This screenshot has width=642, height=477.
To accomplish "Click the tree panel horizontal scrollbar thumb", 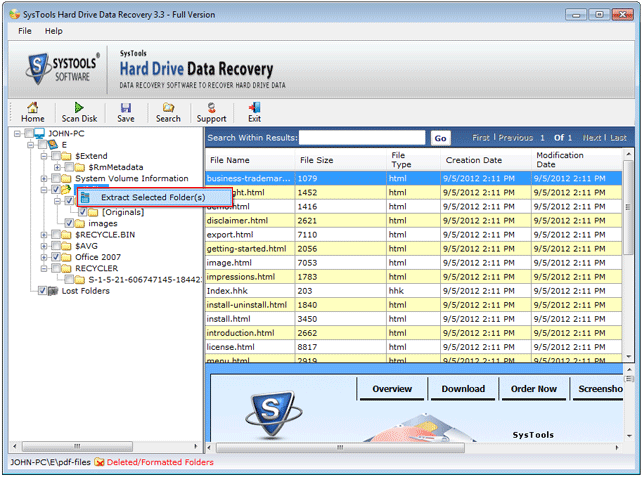I will [77, 446].
